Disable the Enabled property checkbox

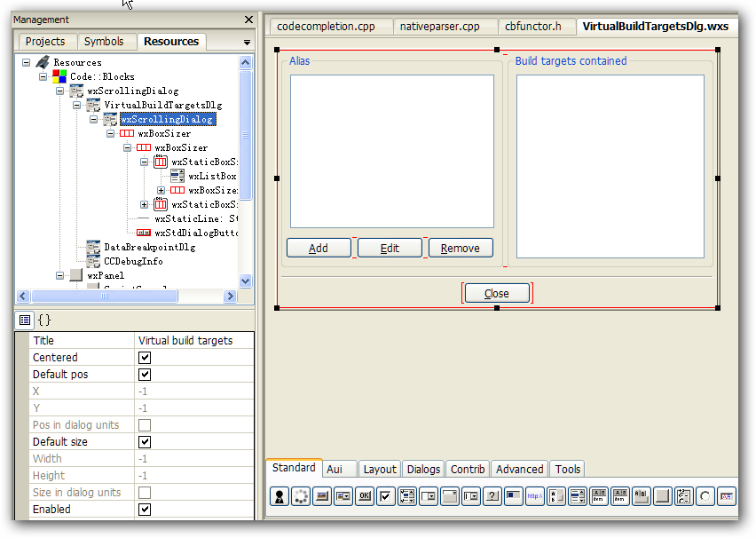[x=145, y=510]
